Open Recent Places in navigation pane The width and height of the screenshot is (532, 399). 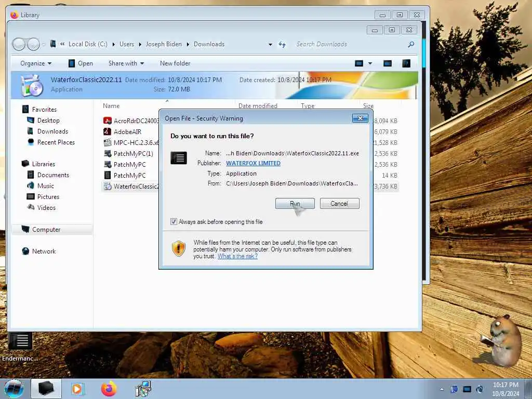[x=56, y=142]
